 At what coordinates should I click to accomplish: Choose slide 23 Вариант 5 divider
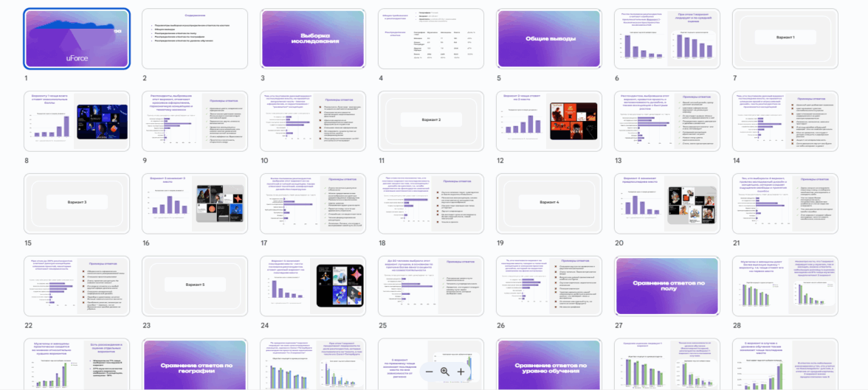(195, 286)
